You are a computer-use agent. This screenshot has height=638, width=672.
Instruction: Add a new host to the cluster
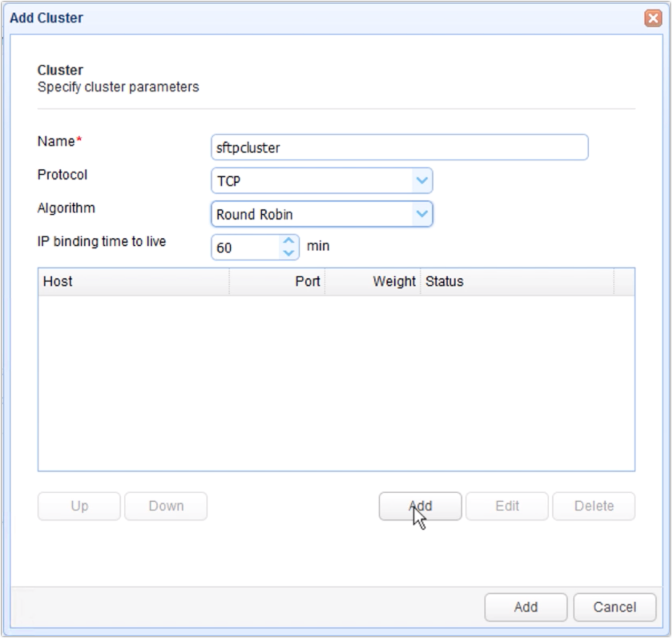point(420,506)
